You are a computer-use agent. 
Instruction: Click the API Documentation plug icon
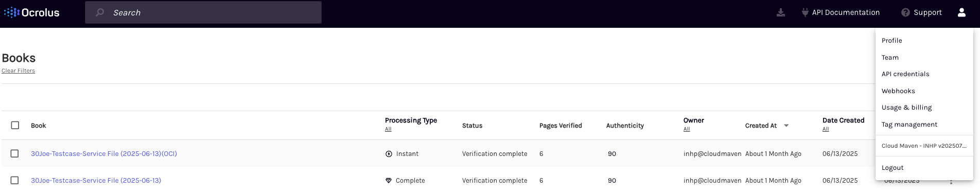(805, 12)
